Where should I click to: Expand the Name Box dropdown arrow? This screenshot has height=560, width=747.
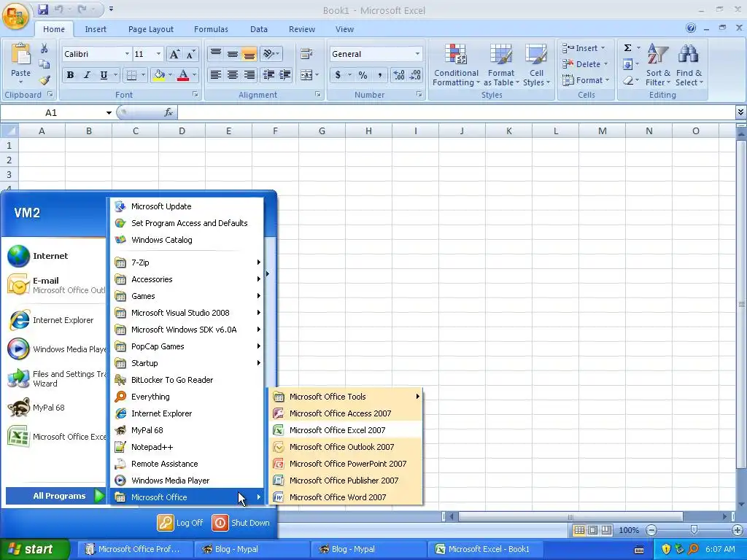109,113
